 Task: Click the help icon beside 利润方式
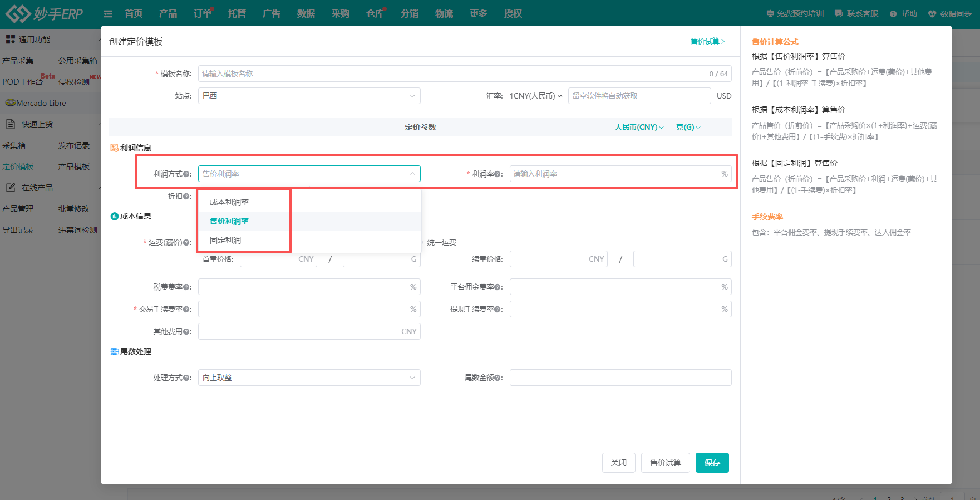(x=187, y=174)
